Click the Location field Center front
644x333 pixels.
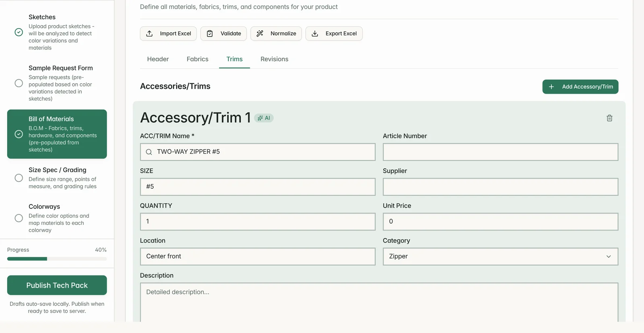click(x=258, y=257)
